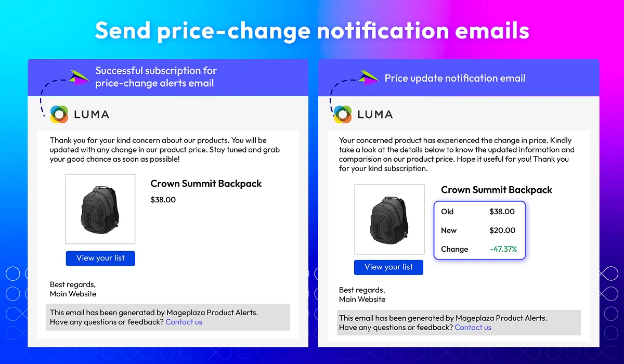This screenshot has height=364, width=624.
Task: Follow Contact us link in right email
Action: click(x=473, y=328)
